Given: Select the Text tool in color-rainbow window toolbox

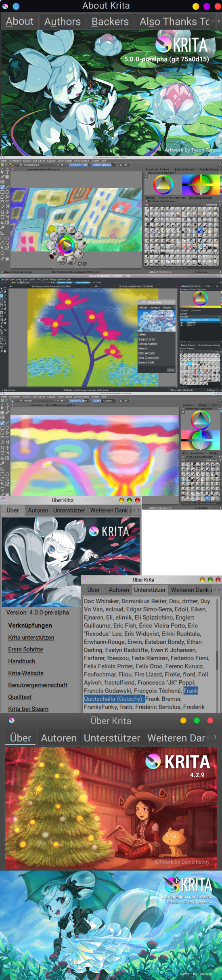Looking at the screenshot, I should [x=7, y=408].
